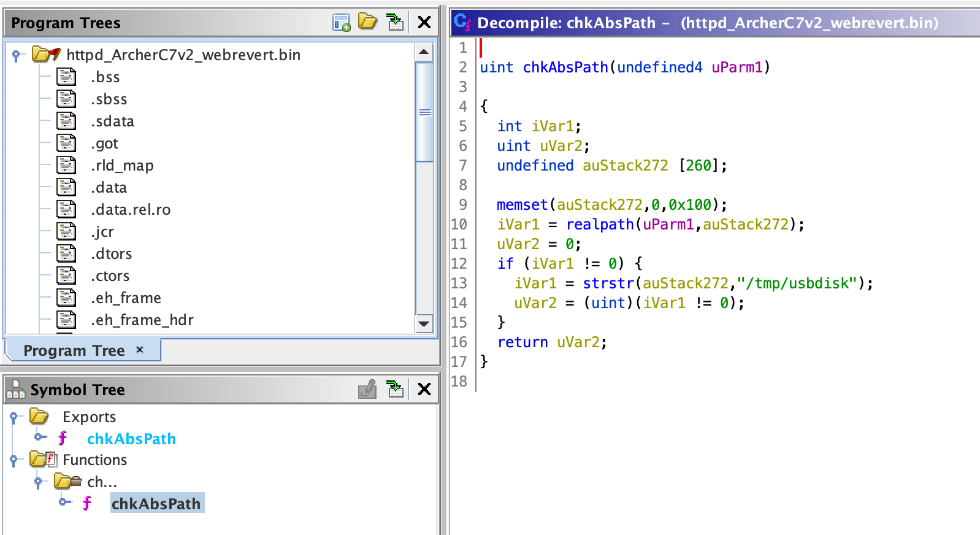Image resolution: width=980 pixels, height=535 pixels.
Task: Click the "/tmp/usbdisk" string literal
Action: click(x=797, y=283)
